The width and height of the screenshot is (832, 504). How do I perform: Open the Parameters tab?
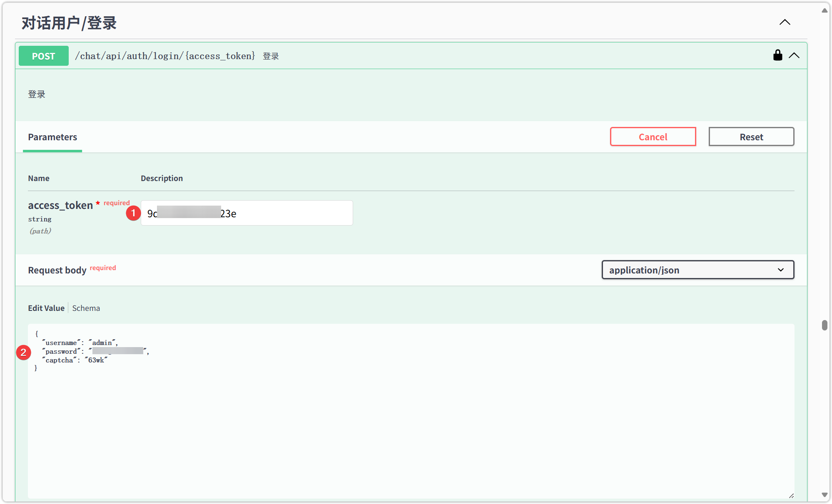[52, 137]
